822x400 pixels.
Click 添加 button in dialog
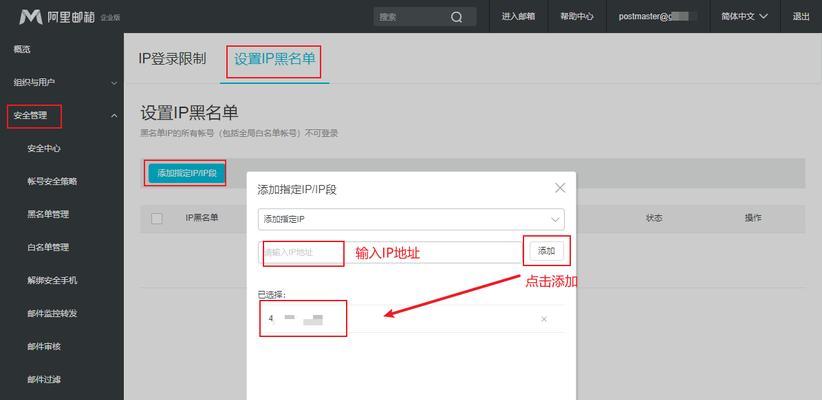tap(546, 251)
